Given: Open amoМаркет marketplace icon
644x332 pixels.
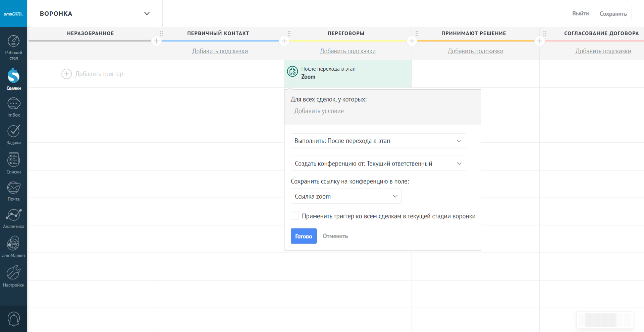Looking at the screenshot, I should [x=13, y=244].
